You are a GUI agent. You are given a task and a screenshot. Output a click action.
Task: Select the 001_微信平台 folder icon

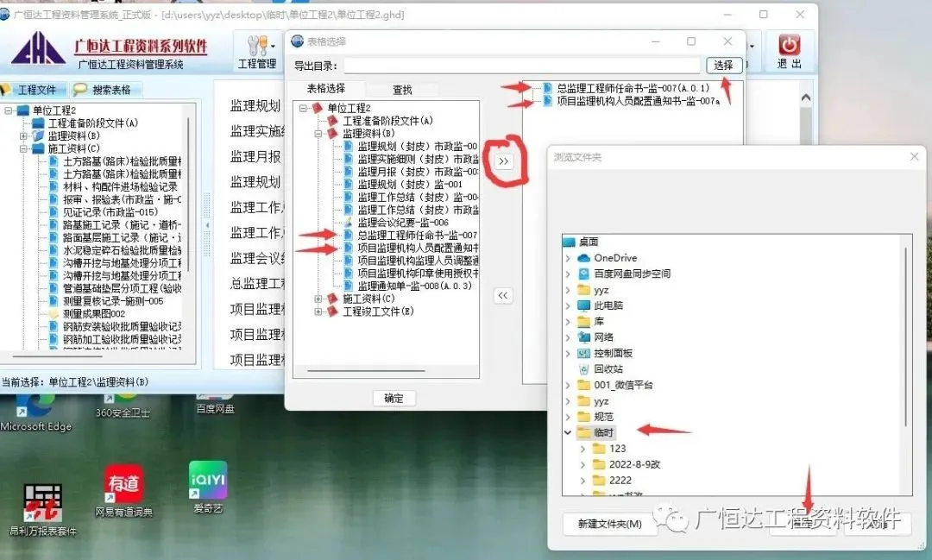pos(583,385)
